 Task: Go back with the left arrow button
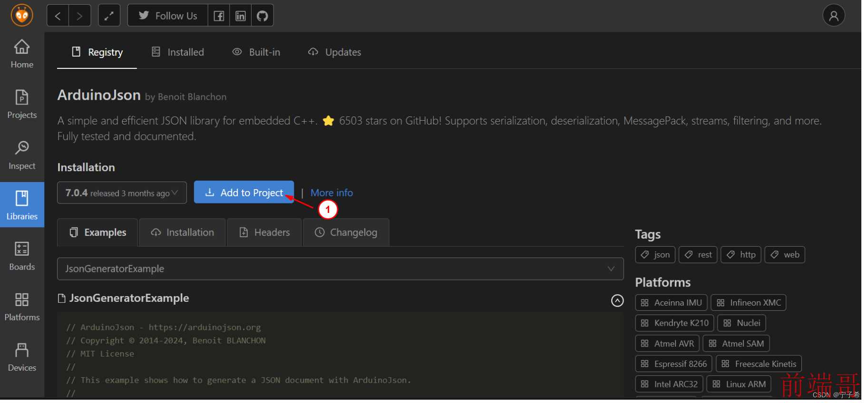[58, 16]
